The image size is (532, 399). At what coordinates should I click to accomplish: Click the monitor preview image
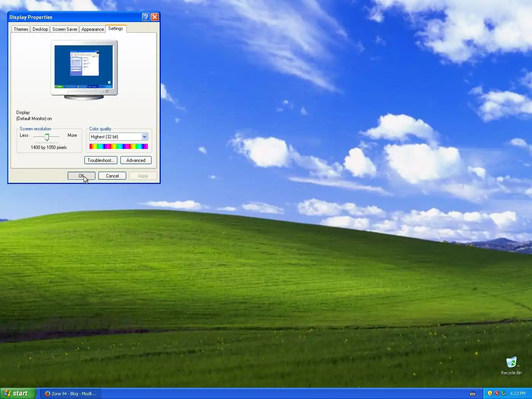[x=84, y=70]
